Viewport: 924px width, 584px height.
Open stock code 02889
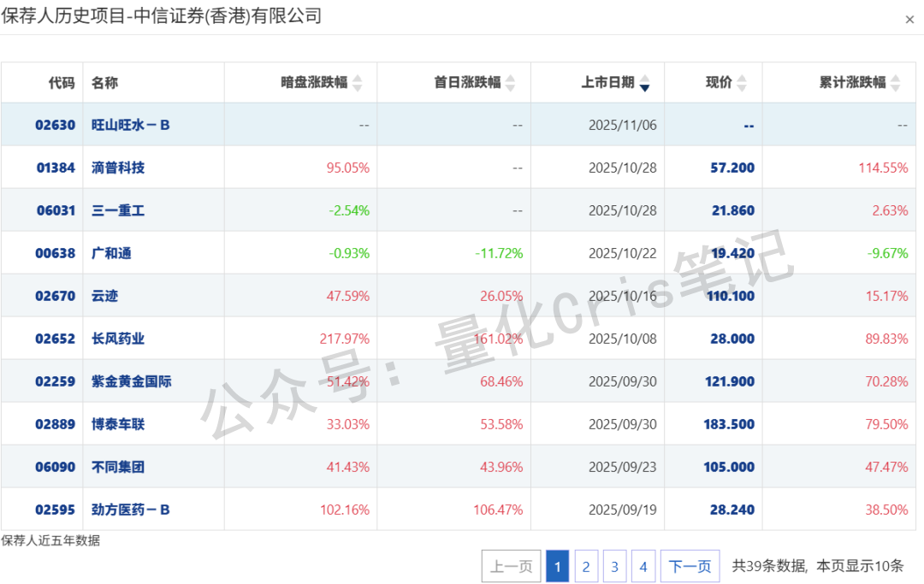[x=56, y=424]
